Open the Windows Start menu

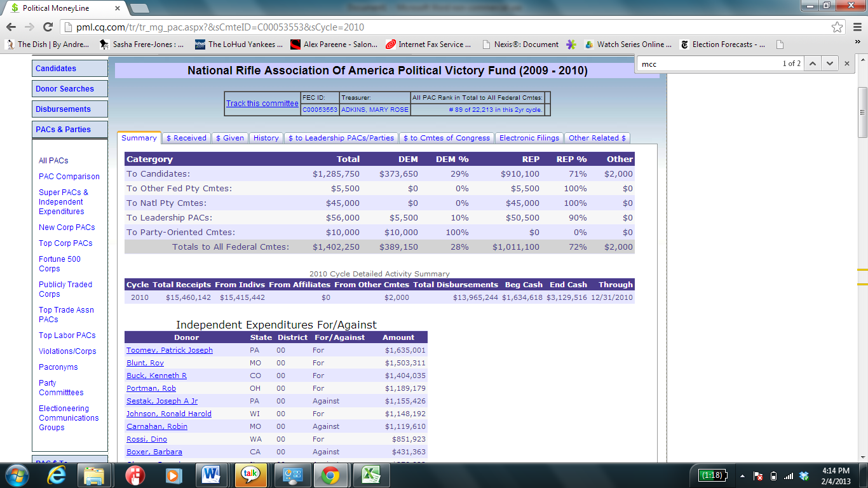pos(17,475)
